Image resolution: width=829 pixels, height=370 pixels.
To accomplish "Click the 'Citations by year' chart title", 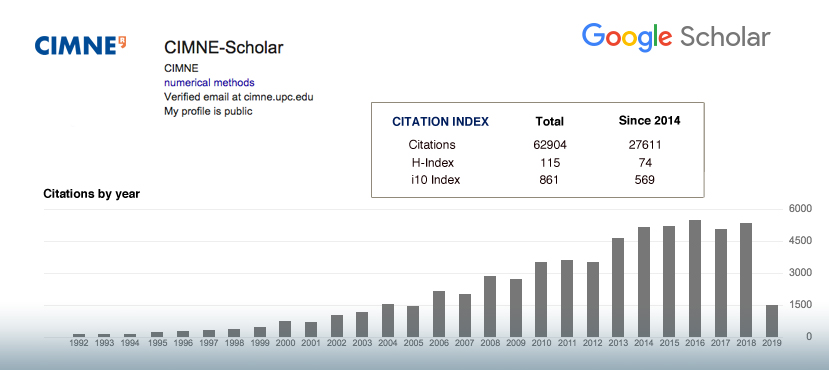I will click(x=91, y=194).
